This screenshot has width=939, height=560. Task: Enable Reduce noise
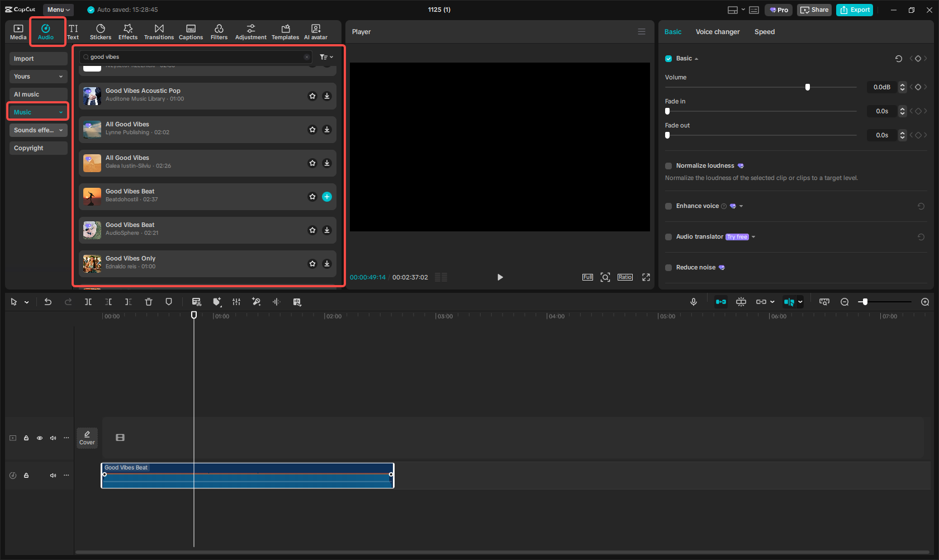click(668, 267)
